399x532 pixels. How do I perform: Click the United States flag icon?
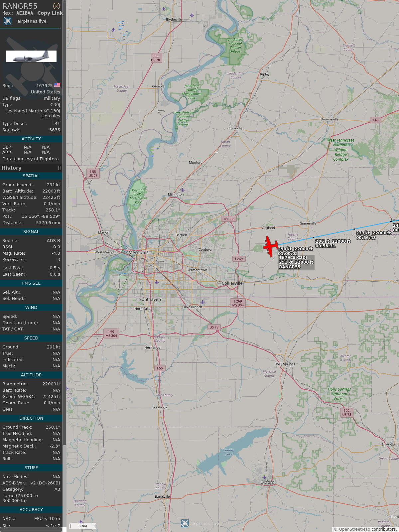[57, 85]
